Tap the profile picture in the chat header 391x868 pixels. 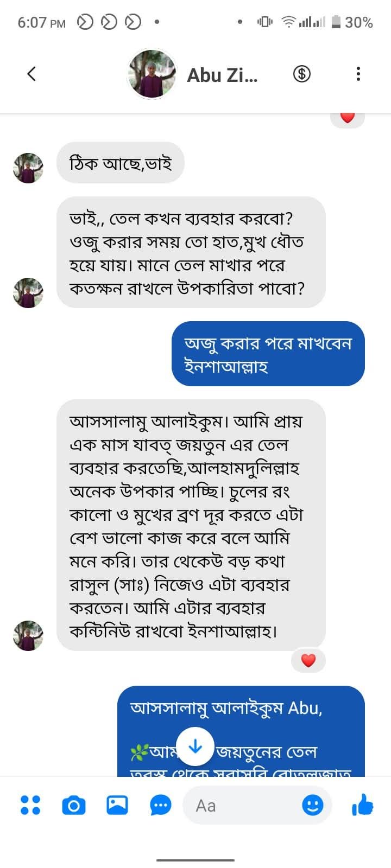click(152, 74)
